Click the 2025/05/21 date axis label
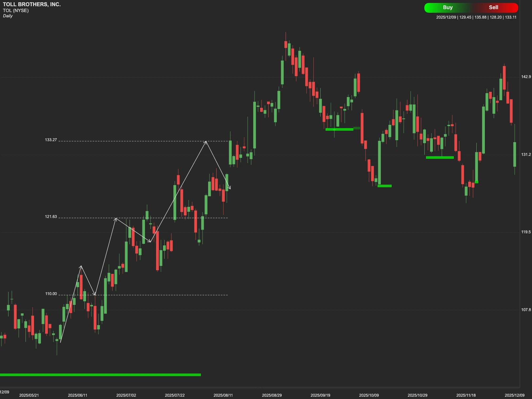Screen dimensions: 532x399 tap(29, 395)
